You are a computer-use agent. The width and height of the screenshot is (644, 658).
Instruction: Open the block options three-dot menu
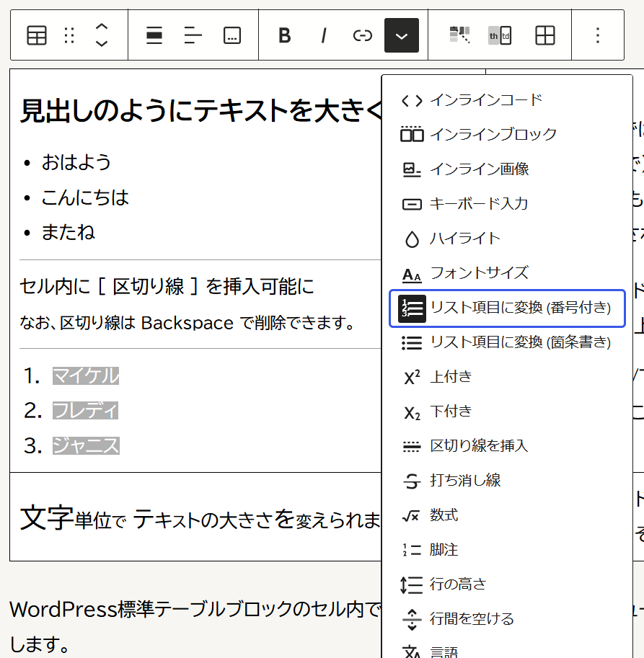pos(597,35)
